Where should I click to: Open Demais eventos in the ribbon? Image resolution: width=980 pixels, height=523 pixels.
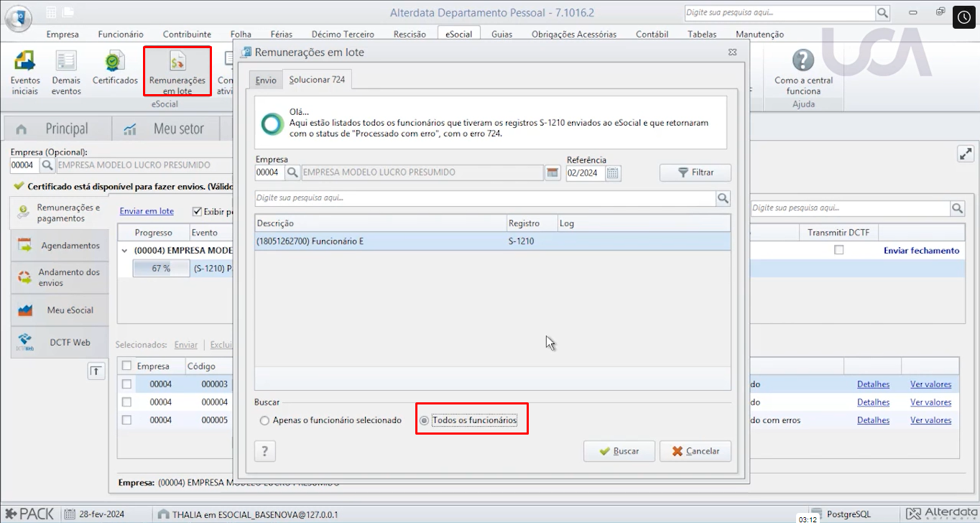coord(66,73)
